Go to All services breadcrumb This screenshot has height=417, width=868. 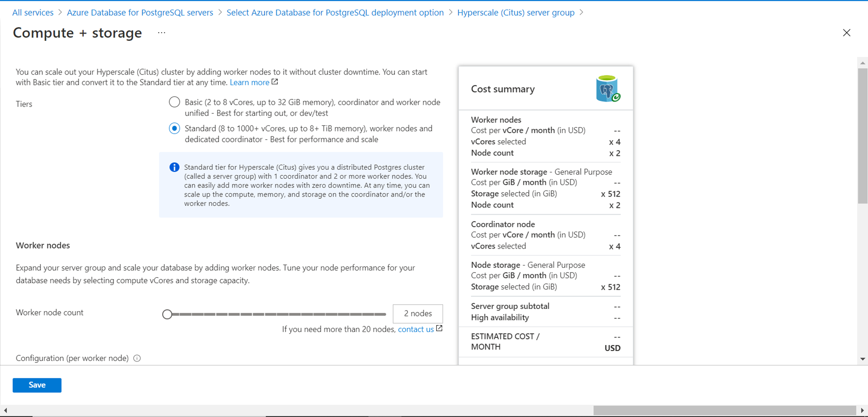33,13
